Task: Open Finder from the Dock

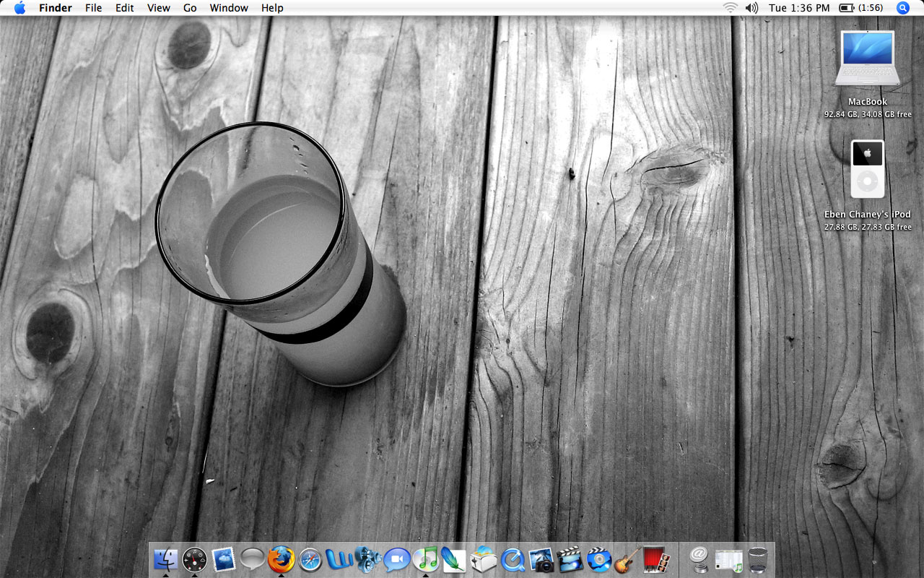Action: 165,559
